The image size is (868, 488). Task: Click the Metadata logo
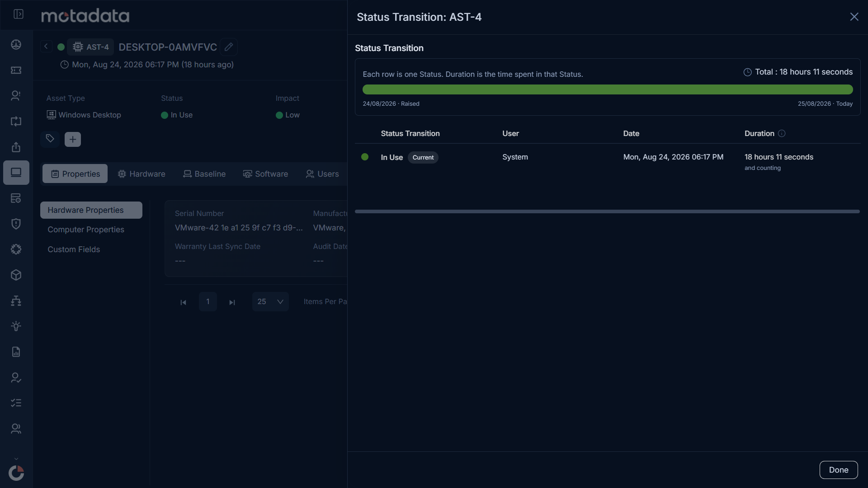(85, 16)
